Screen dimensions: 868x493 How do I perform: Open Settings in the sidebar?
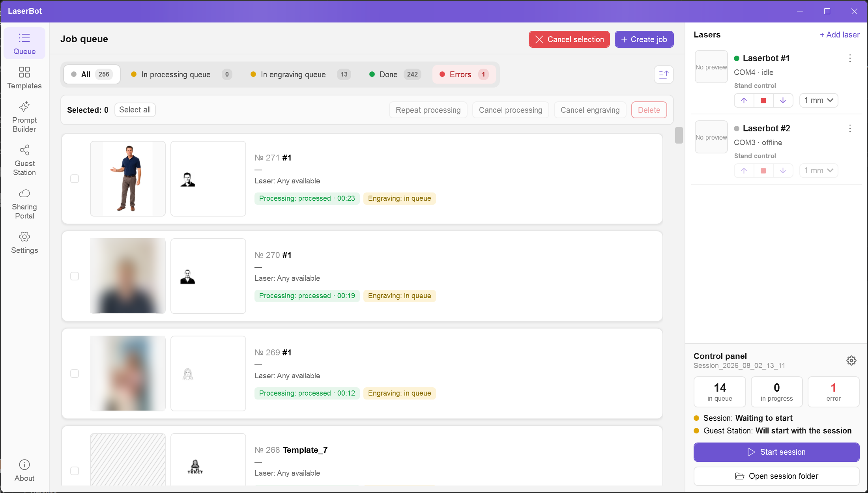tap(24, 243)
